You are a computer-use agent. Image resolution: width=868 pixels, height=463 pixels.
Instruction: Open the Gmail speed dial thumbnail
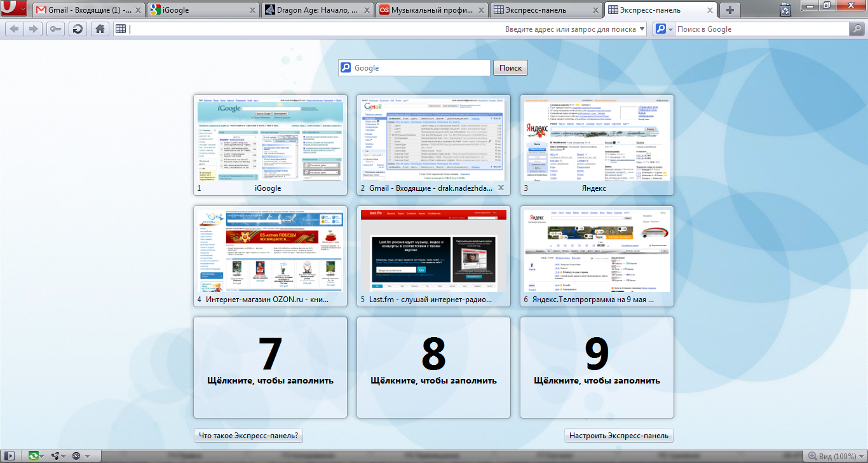(x=433, y=146)
